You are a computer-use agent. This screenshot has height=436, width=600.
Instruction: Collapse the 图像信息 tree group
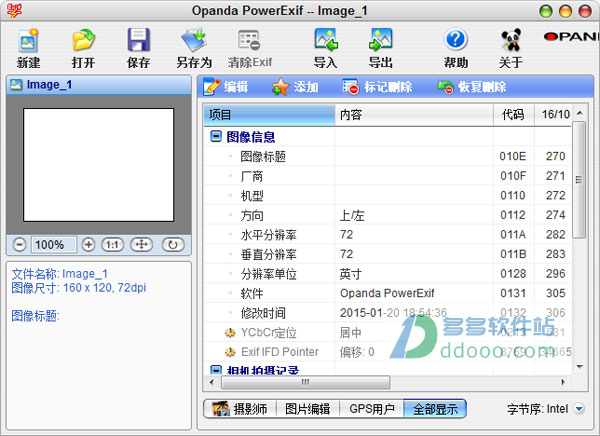pyautogui.click(x=216, y=136)
